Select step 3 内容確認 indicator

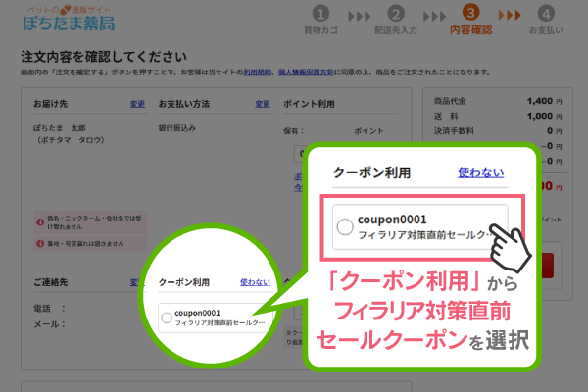pos(470,20)
